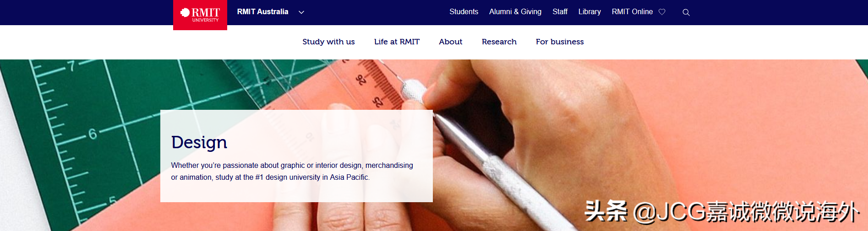The image size is (868, 231).
Task: Click the design description paragraph text
Action: [292, 171]
